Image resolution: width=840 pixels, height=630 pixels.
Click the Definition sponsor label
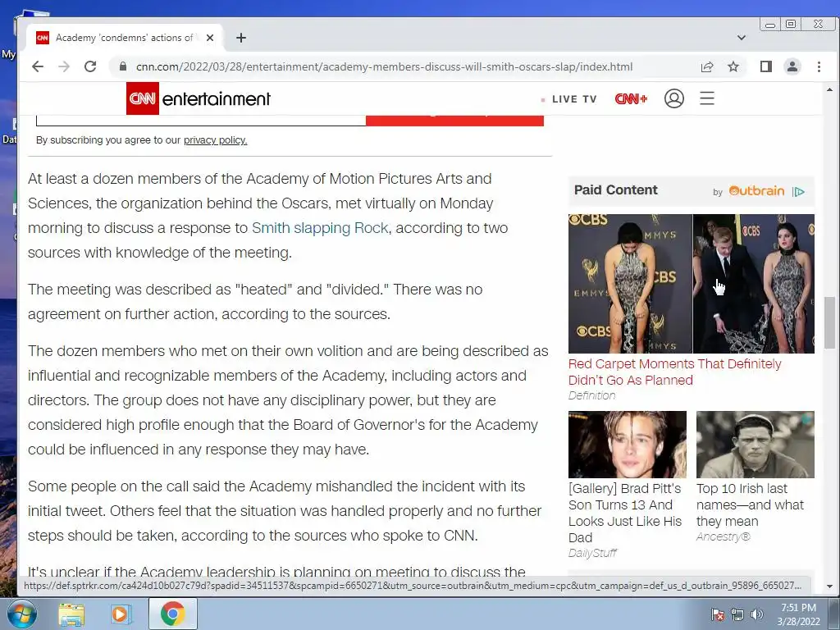[591, 395]
